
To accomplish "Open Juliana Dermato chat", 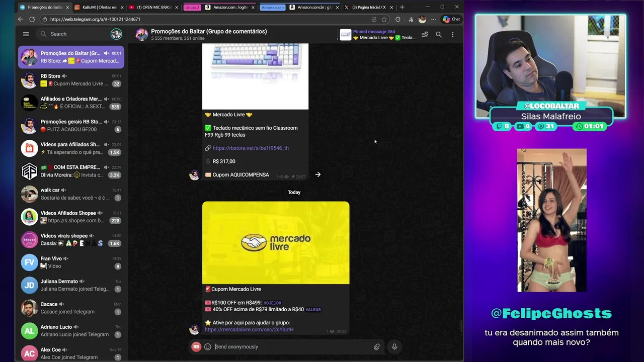I will 71,285.
